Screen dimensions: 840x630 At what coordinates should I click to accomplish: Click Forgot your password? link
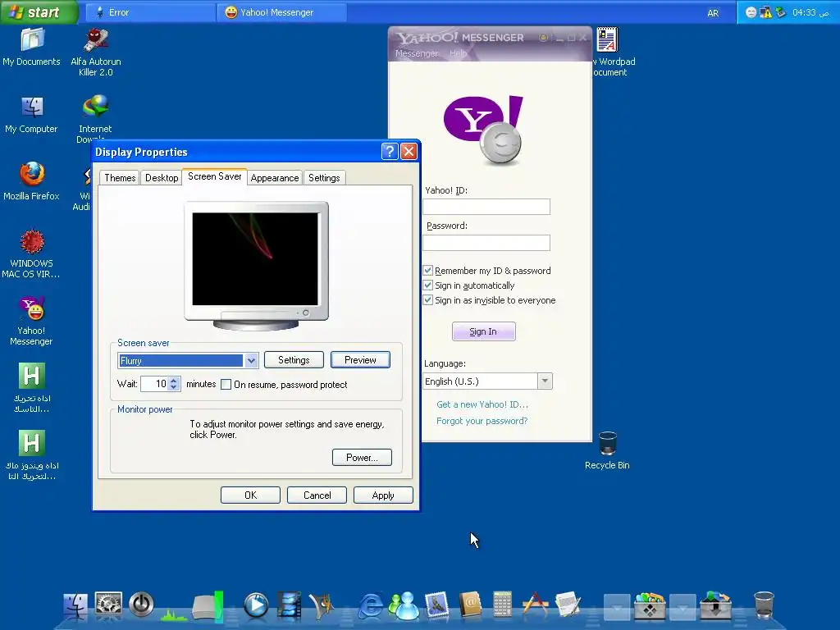[482, 421]
